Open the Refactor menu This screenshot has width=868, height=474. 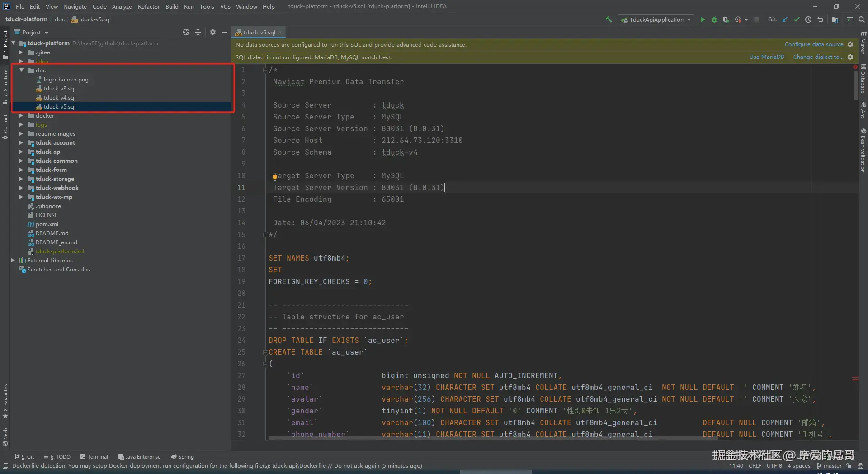coord(149,6)
